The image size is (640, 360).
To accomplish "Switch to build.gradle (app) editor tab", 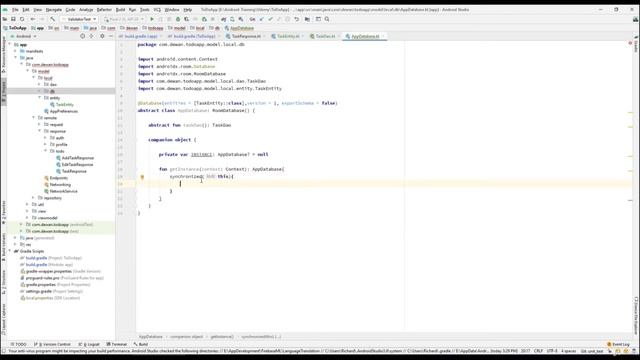I will pos(140,36).
